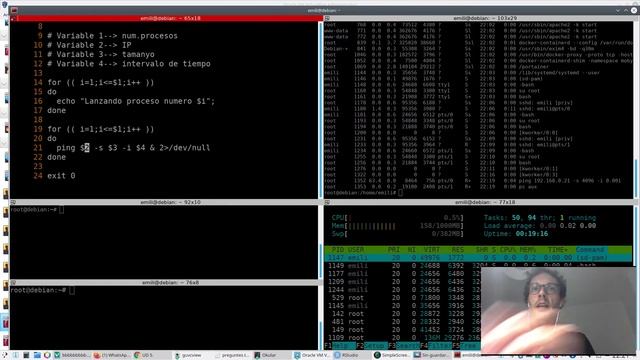Select htop row for PID 529 root
The height and width of the screenshot is (360, 640).
coord(403,298)
